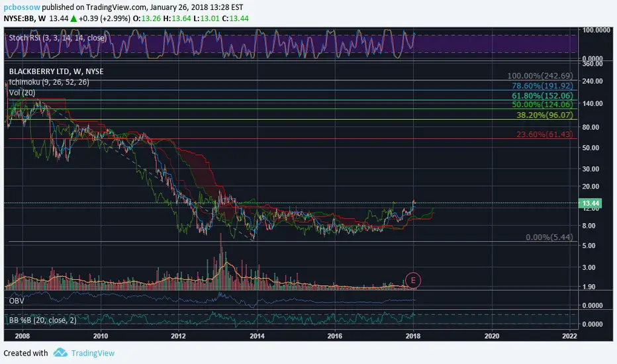Click the 0.00%(5.44) Fibonacci label

[x=549, y=237]
